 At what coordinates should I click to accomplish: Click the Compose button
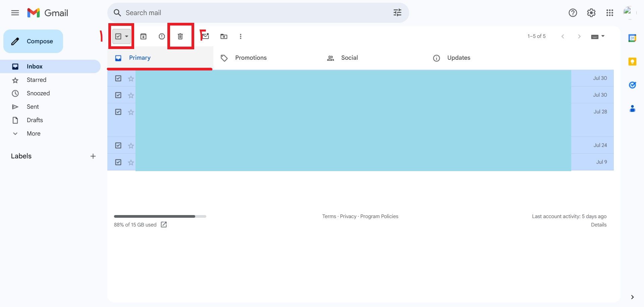[33, 41]
